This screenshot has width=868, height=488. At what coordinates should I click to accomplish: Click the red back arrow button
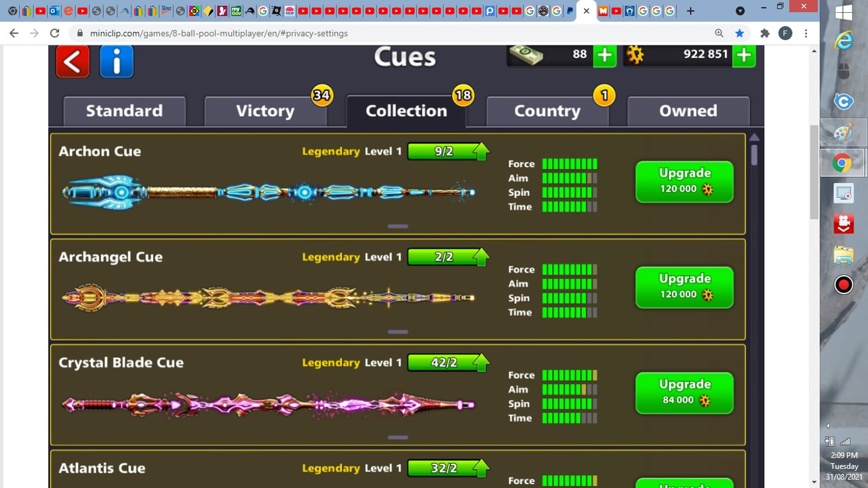(x=73, y=62)
